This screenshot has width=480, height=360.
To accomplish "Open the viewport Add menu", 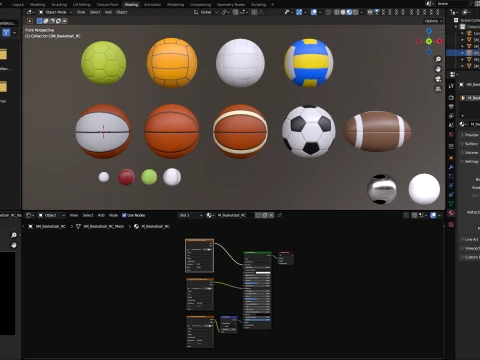I will (108, 12).
